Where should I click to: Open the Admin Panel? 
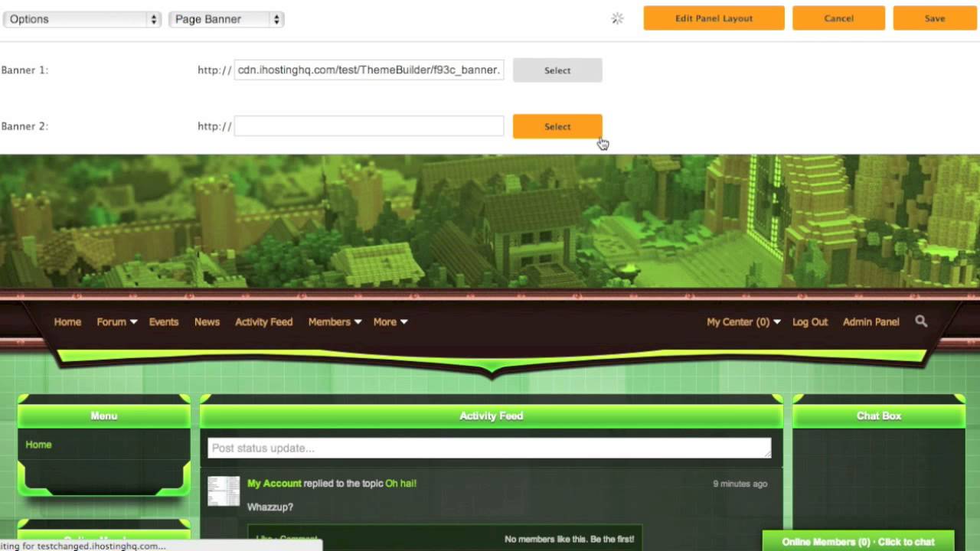871,322
